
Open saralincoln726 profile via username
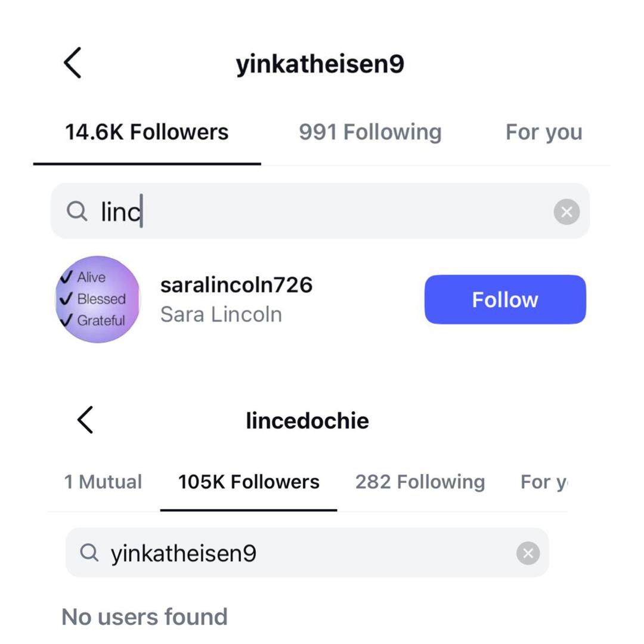[236, 284]
